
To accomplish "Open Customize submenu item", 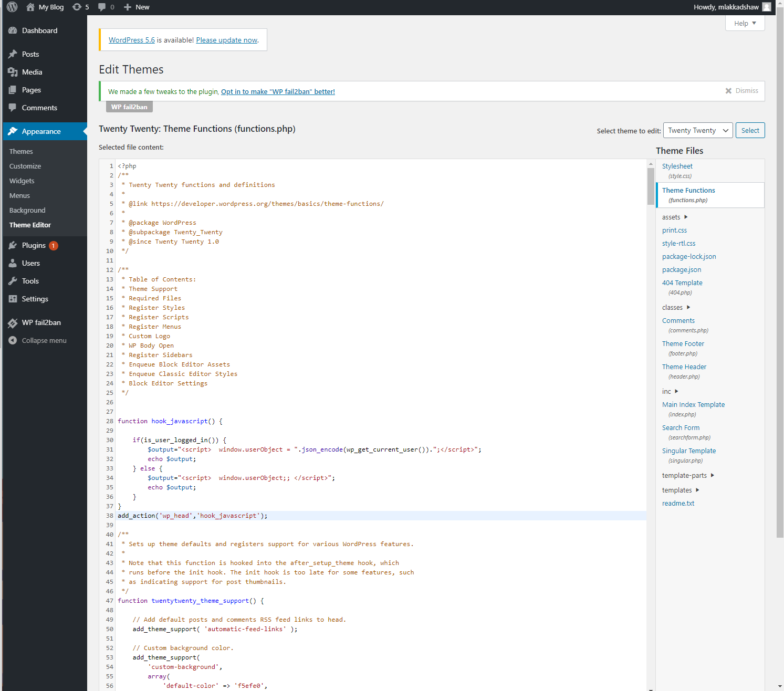I will coord(25,166).
